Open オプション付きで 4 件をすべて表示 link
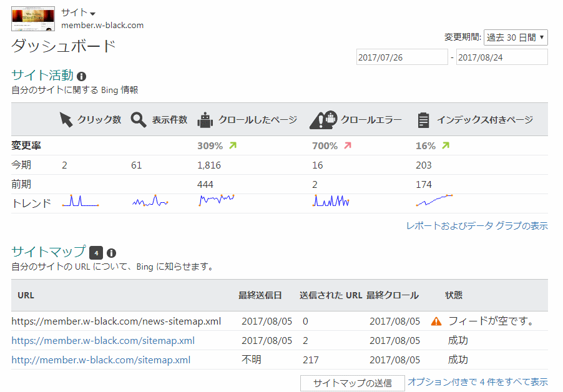Viewport: 563px width, 392px height. coord(478,382)
